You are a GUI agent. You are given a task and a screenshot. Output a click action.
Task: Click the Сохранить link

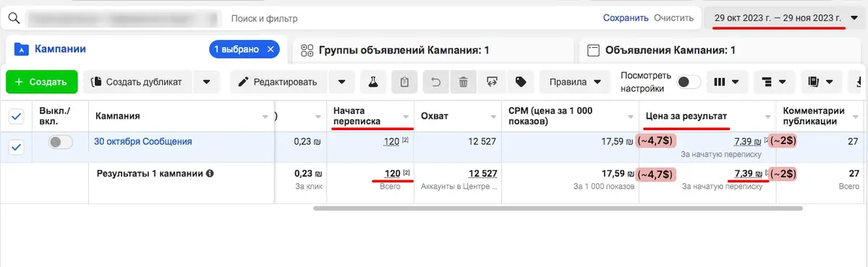(x=626, y=18)
